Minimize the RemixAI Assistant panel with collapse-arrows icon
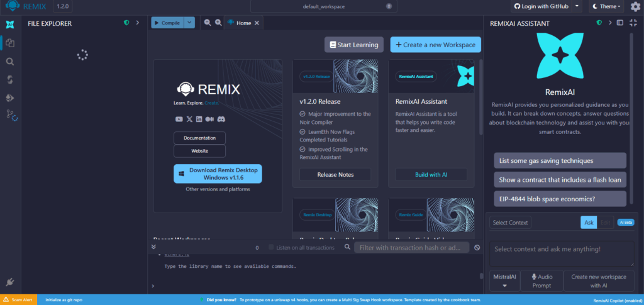 click(633, 23)
